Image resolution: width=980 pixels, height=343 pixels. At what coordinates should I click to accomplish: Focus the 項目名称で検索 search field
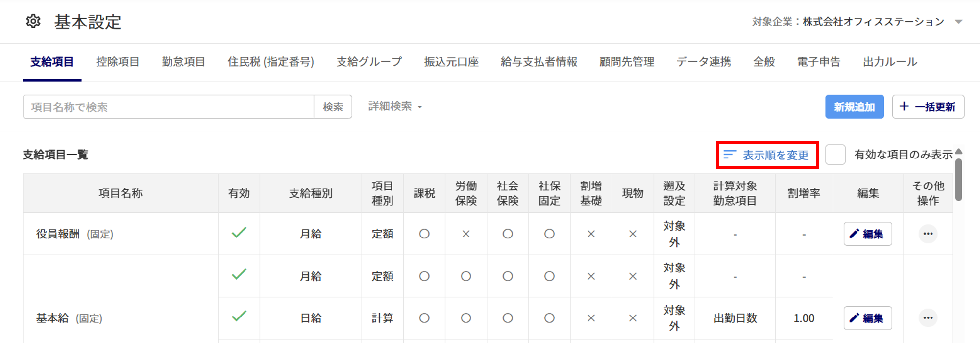pyautogui.click(x=168, y=106)
